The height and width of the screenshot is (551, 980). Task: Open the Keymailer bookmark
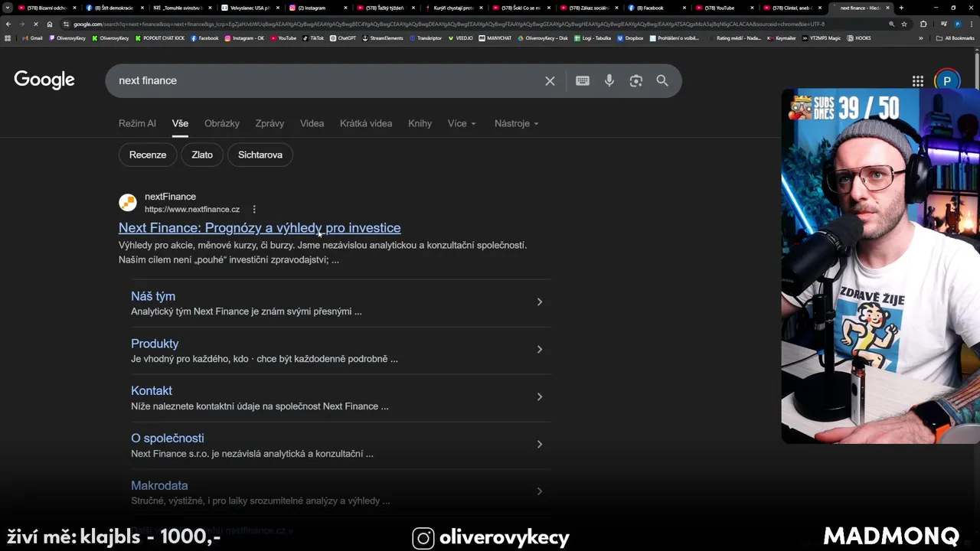point(782,37)
